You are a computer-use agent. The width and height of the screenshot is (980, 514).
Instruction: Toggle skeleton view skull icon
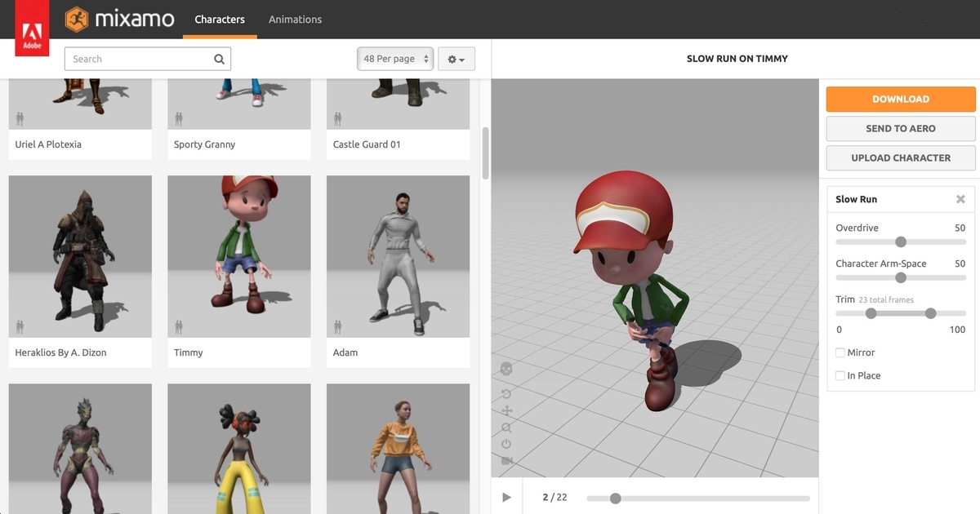coord(506,369)
